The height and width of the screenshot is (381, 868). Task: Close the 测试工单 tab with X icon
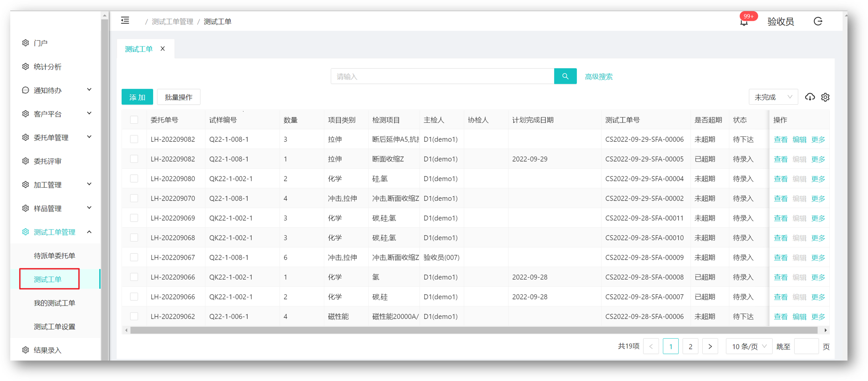point(163,49)
